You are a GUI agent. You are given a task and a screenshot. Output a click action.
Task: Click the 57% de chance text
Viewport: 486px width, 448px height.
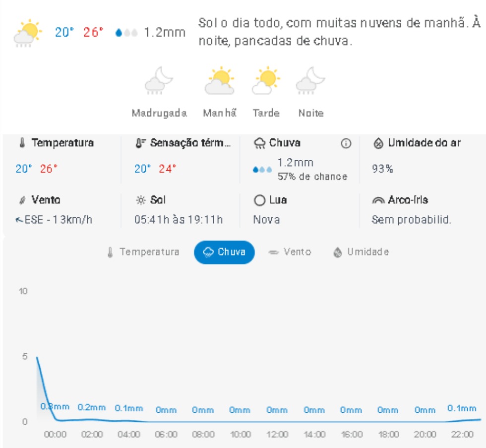click(x=312, y=177)
